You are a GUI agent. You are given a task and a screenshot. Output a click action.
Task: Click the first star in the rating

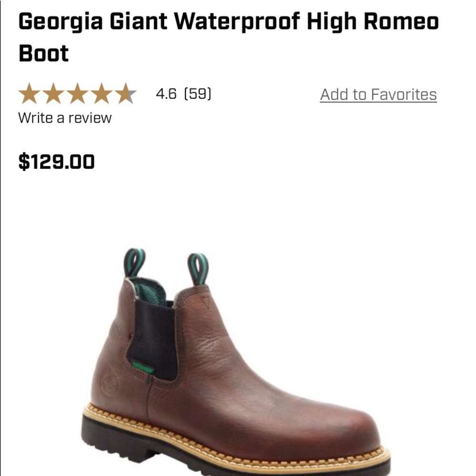point(29,93)
